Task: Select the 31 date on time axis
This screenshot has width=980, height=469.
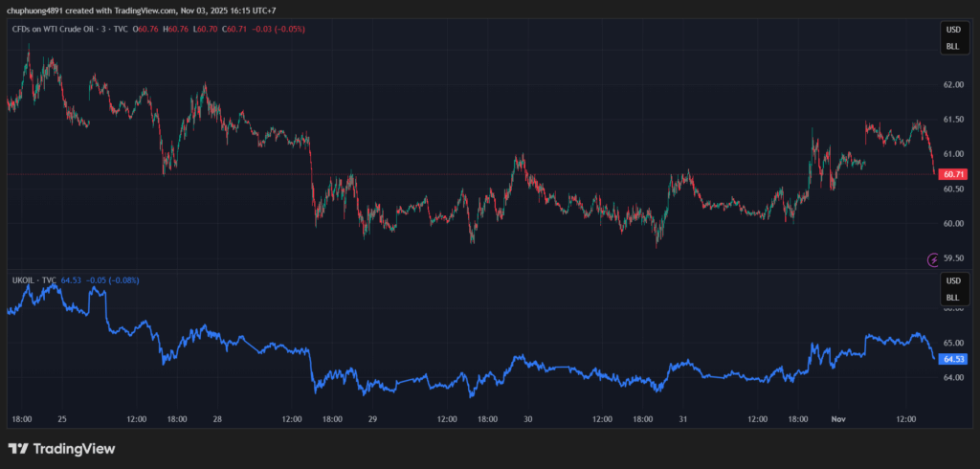Action: (x=682, y=419)
